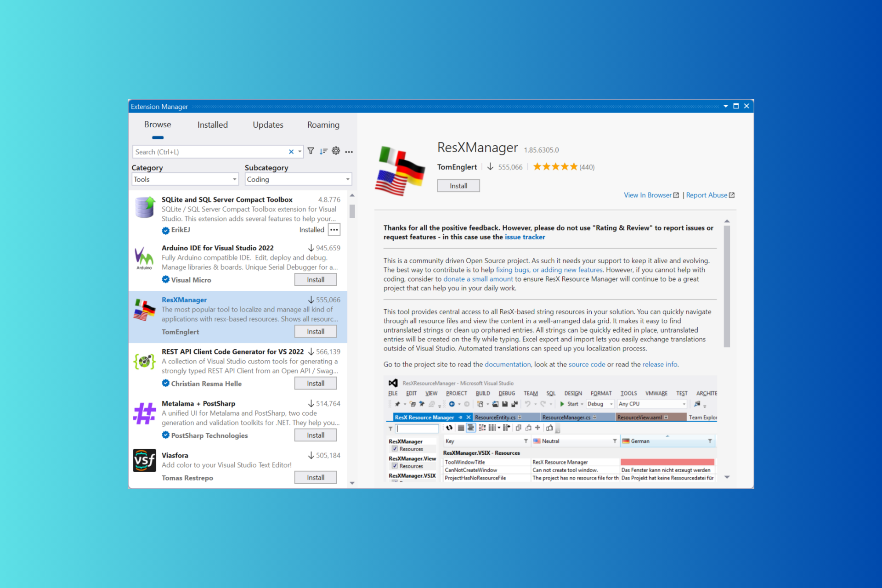This screenshot has width=882, height=588.
Task: Toggle Resources checkbox under ResXManager in screenshot
Action: (395, 449)
